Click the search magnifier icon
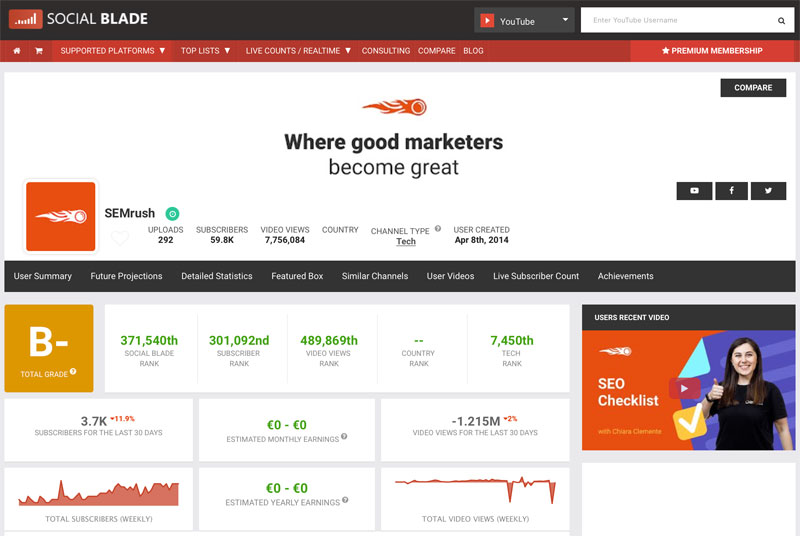 (781, 21)
